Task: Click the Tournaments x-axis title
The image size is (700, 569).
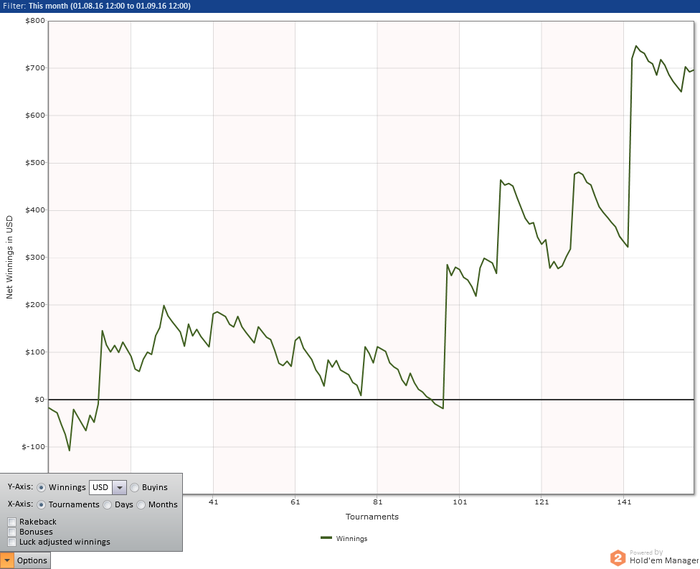Action: pos(372,517)
